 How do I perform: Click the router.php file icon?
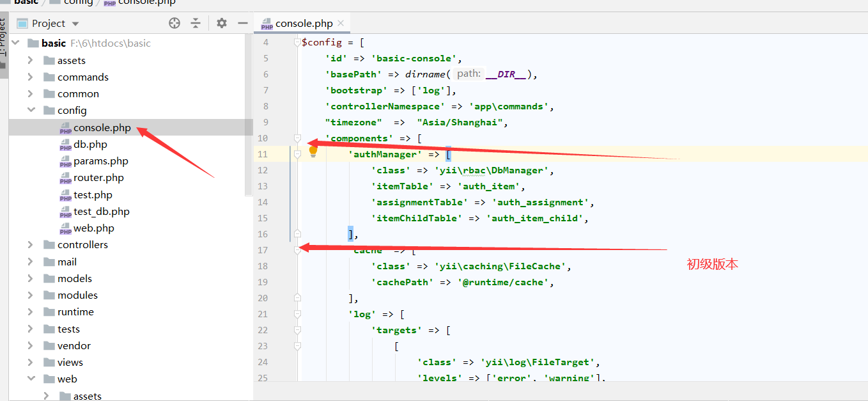(x=65, y=178)
